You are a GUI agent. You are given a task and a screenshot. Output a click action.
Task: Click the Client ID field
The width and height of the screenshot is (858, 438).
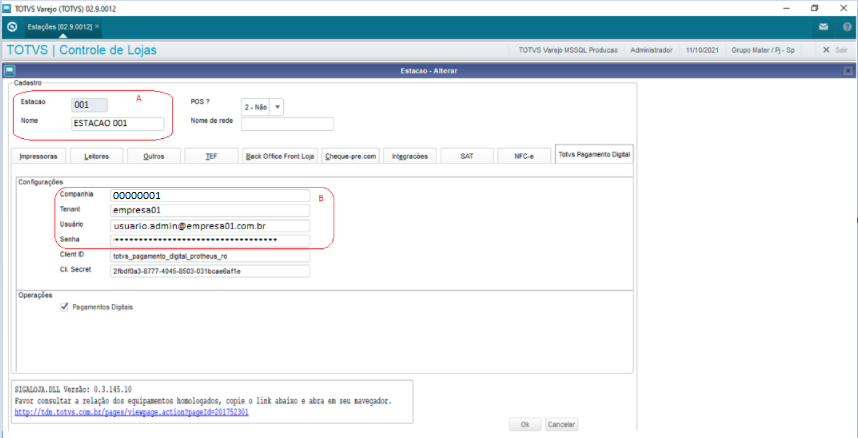pyautogui.click(x=210, y=256)
